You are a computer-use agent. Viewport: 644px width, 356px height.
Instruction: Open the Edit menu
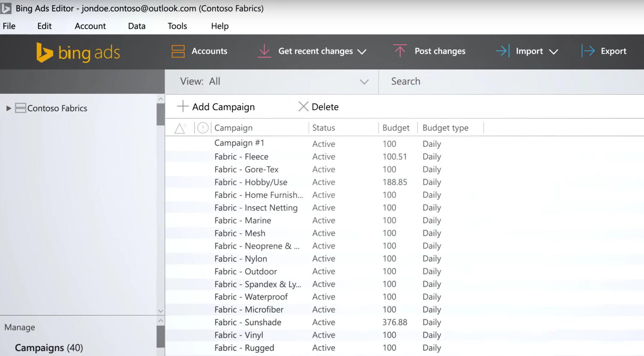[x=44, y=26]
